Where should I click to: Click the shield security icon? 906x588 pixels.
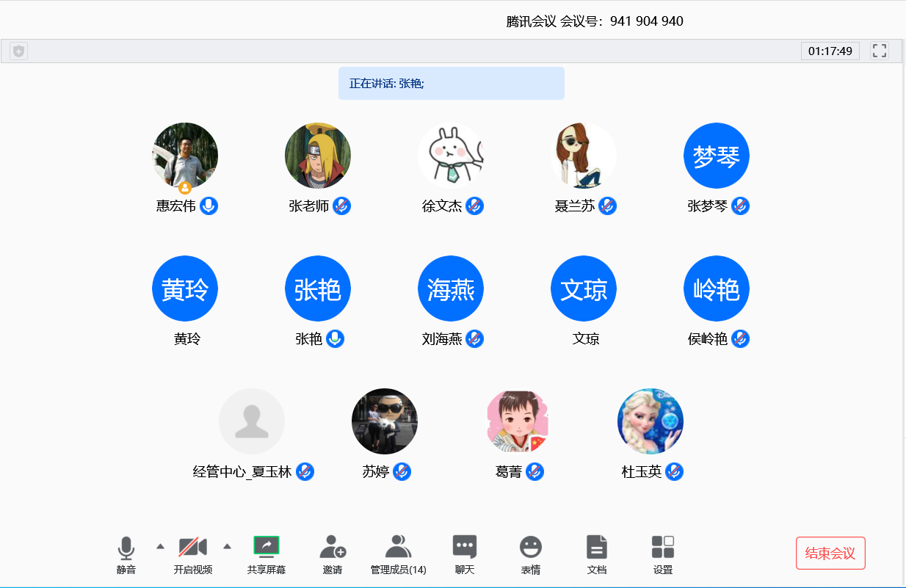18,51
